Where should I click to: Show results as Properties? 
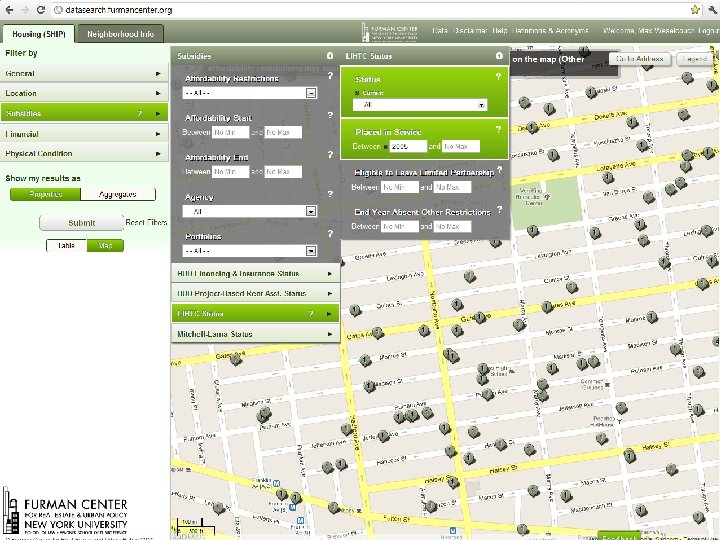point(45,194)
